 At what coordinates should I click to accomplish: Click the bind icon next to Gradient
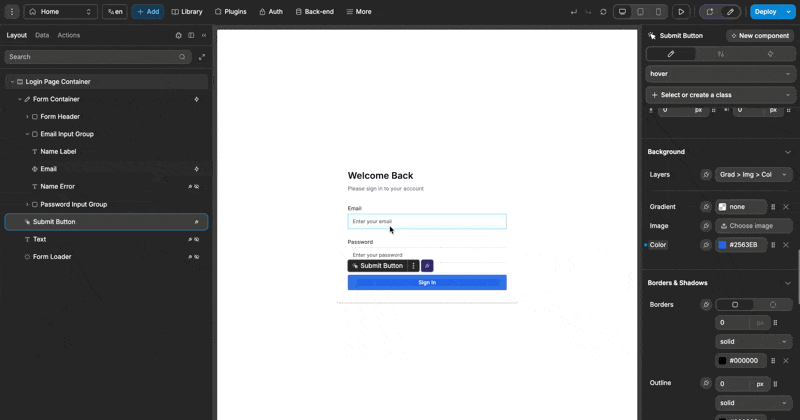(x=706, y=207)
